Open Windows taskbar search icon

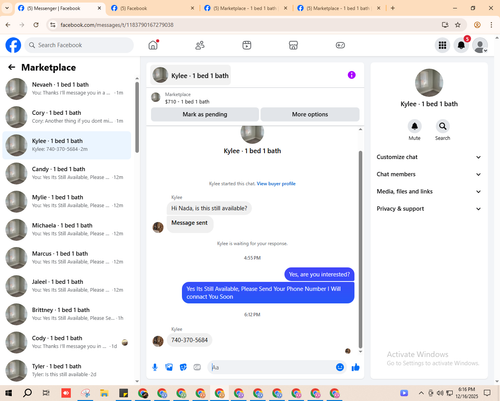27,393
